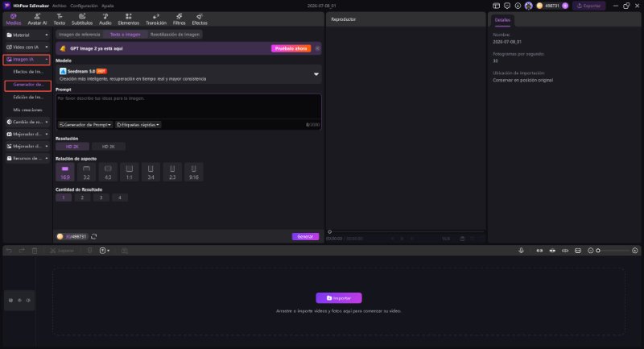Open the Avatar AI tool
644x349 pixels.
click(x=37, y=19)
